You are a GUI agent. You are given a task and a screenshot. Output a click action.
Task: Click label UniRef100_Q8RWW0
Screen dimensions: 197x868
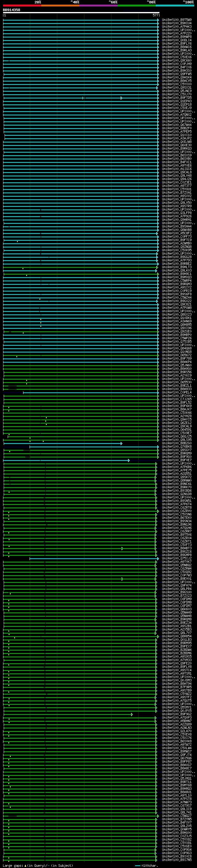(177, 481)
